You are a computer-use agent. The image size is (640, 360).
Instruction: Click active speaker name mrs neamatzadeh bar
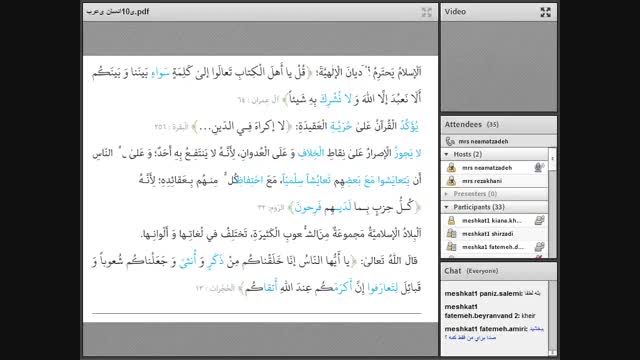(x=499, y=141)
